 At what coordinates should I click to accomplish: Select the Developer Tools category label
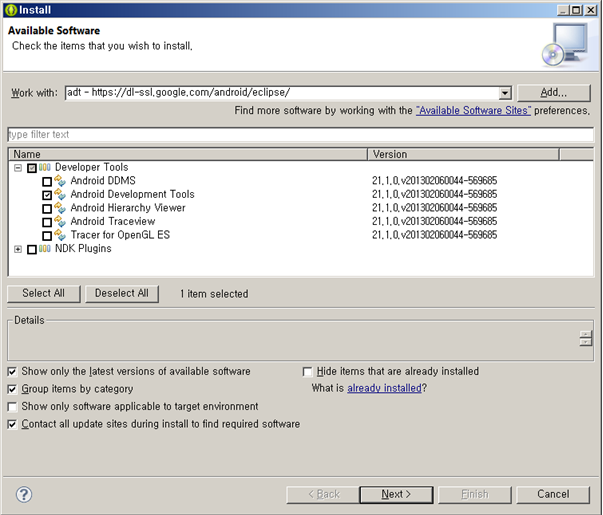(x=92, y=167)
